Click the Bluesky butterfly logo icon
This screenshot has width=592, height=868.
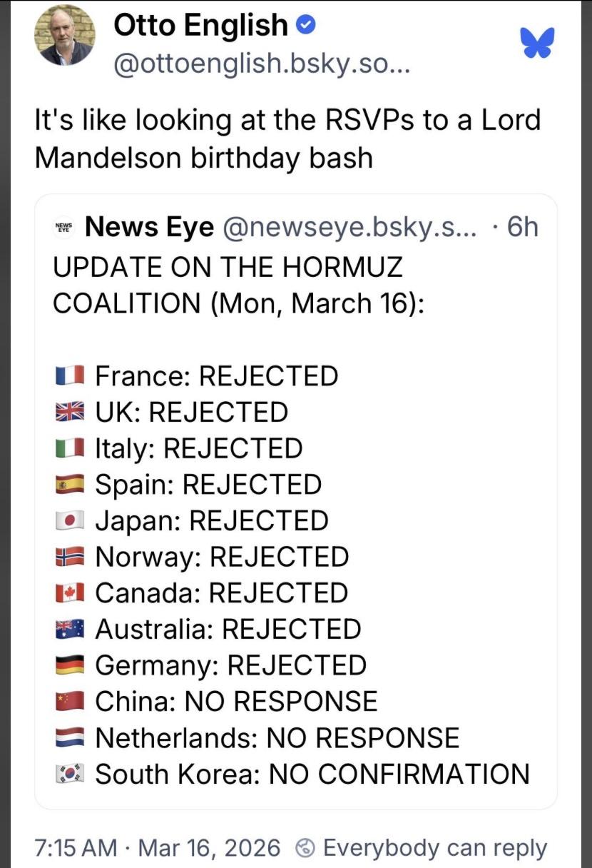click(537, 43)
